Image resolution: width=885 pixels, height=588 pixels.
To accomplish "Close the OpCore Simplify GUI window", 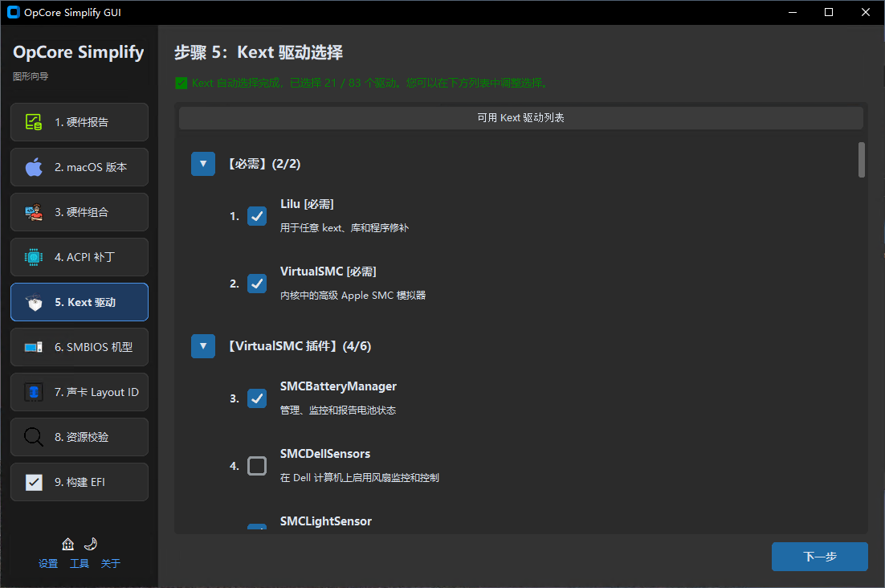I will (865, 12).
